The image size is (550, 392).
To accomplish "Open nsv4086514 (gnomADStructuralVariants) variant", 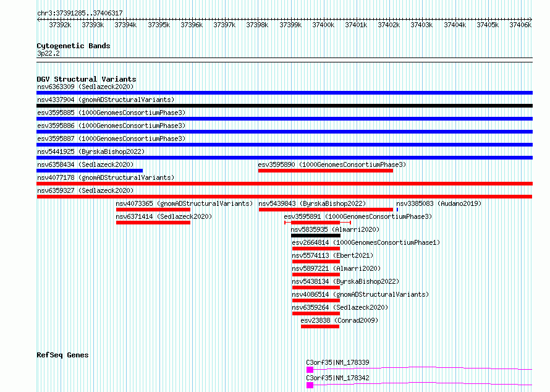I will pos(360,294).
